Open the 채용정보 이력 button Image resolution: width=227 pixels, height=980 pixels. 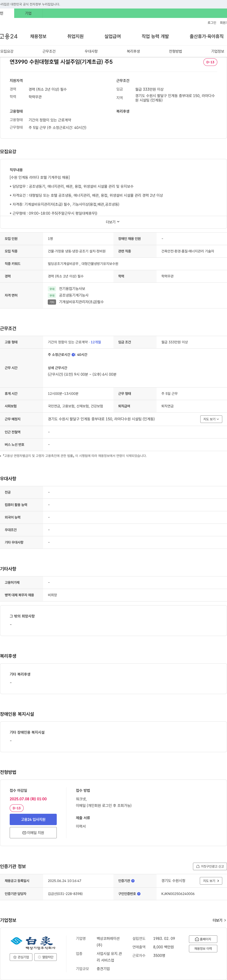(203, 948)
